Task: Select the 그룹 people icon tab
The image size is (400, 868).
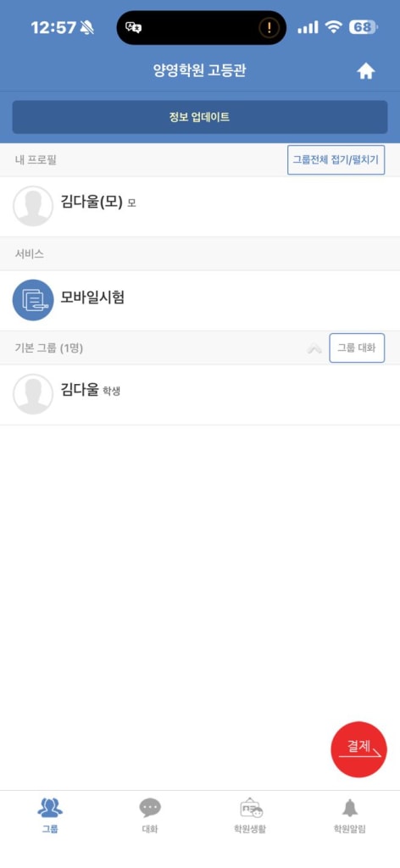Action: pos(50,808)
